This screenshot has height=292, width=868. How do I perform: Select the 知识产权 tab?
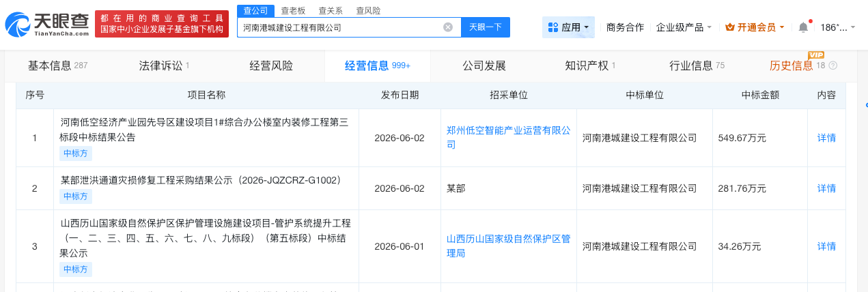590,66
